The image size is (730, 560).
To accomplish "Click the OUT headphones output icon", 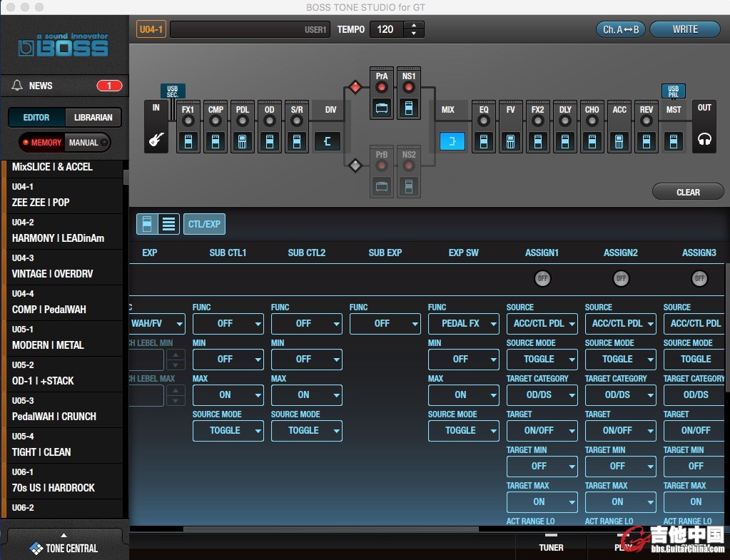I will 704,138.
